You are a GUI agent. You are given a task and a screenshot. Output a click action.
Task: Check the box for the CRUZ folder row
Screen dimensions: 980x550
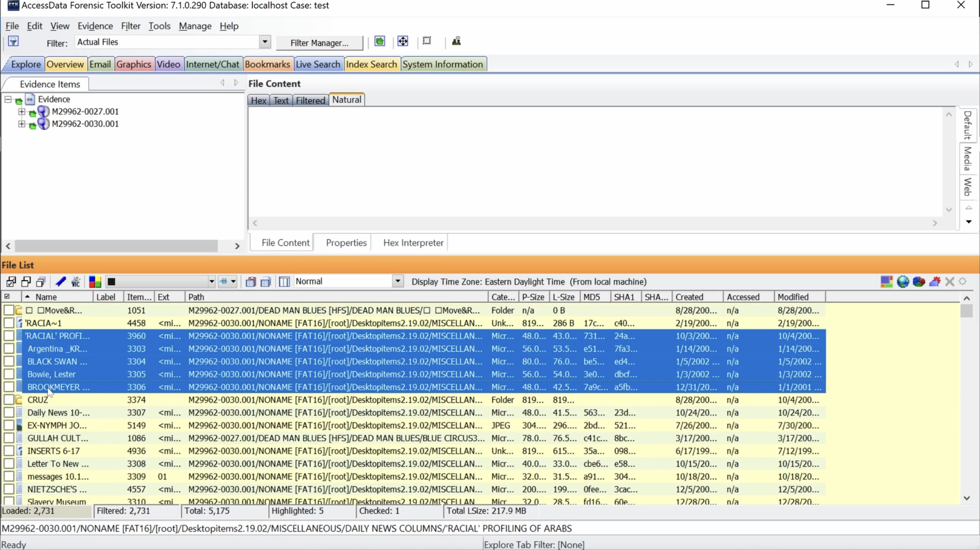pyautogui.click(x=9, y=400)
